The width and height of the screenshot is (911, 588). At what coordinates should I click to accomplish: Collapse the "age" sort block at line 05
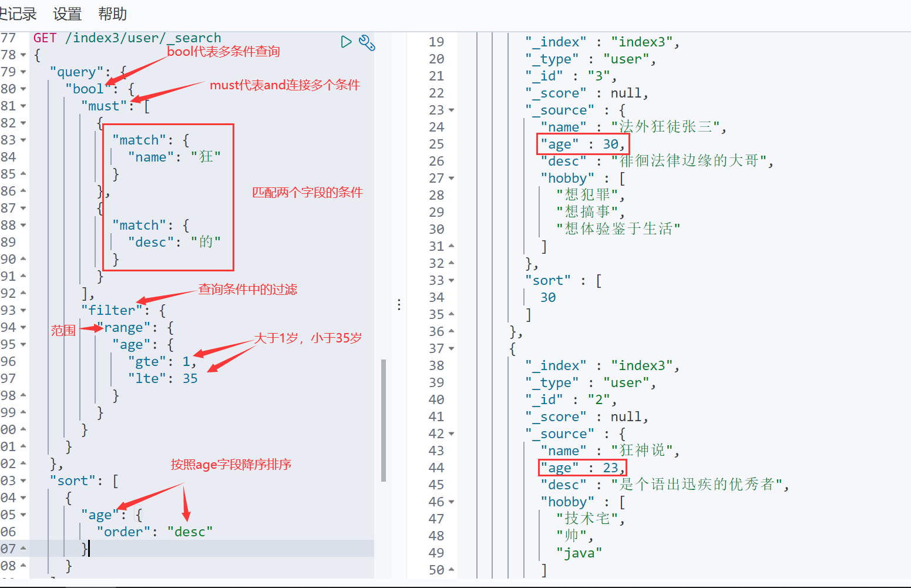23,515
